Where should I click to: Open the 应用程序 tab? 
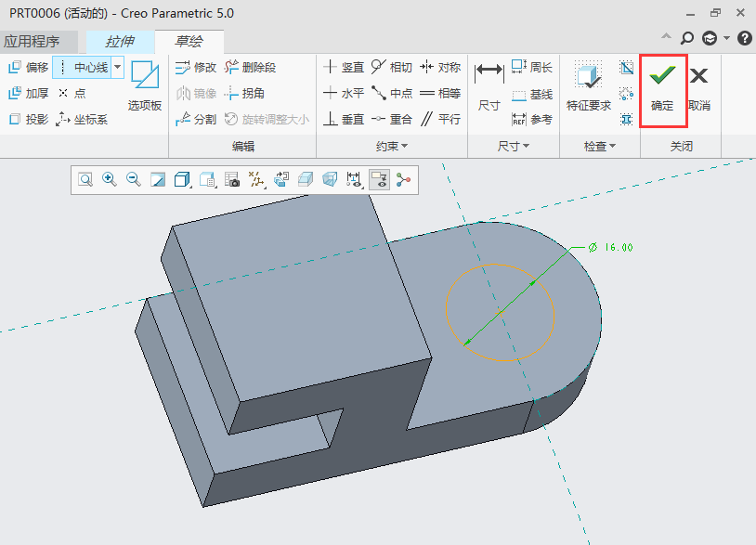(32, 42)
